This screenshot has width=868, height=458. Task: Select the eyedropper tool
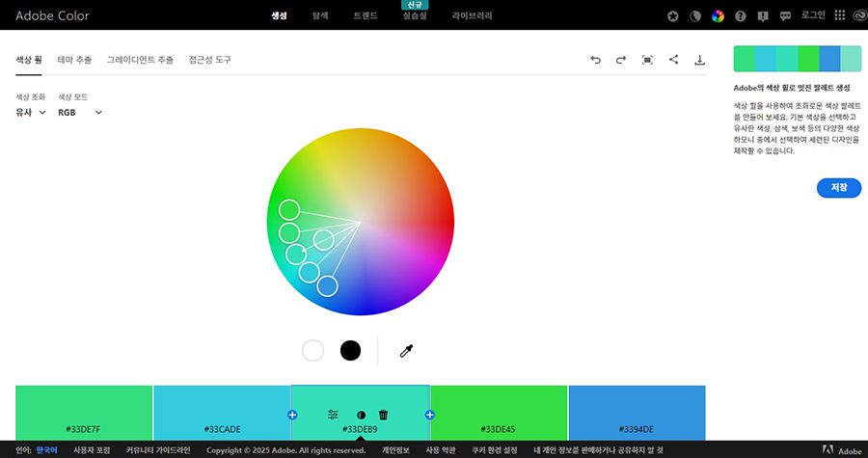(406, 351)
